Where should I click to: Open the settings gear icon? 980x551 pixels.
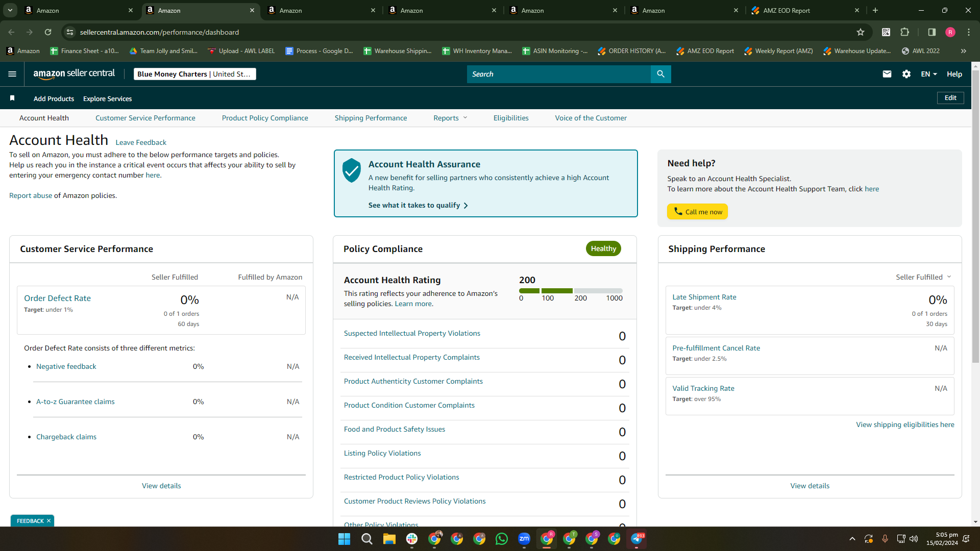pos(906,74)
